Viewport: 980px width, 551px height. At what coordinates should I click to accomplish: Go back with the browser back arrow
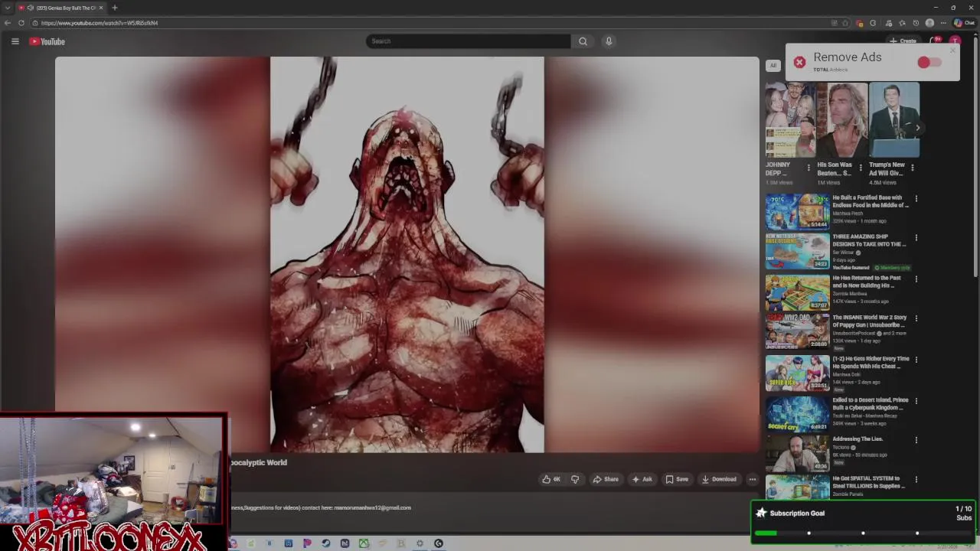[8, 23]
